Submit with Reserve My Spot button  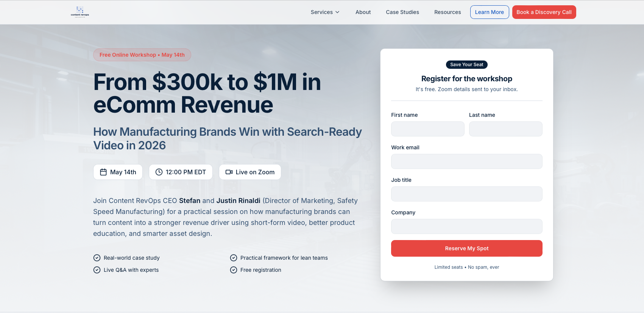[467, 248]
